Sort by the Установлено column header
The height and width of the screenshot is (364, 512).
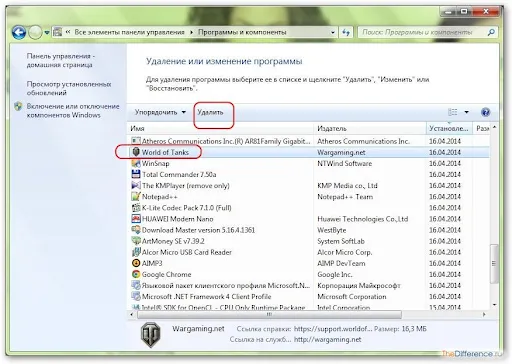[449, 128]
